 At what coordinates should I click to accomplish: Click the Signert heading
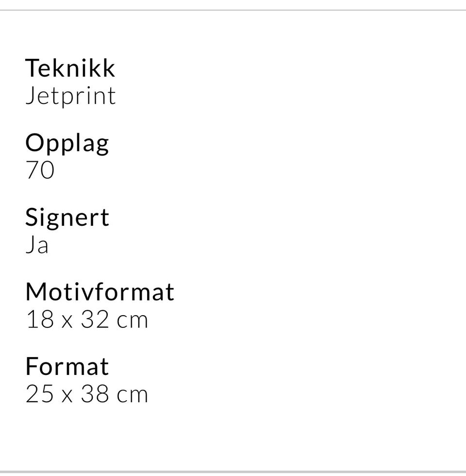(x=67, y=218)
